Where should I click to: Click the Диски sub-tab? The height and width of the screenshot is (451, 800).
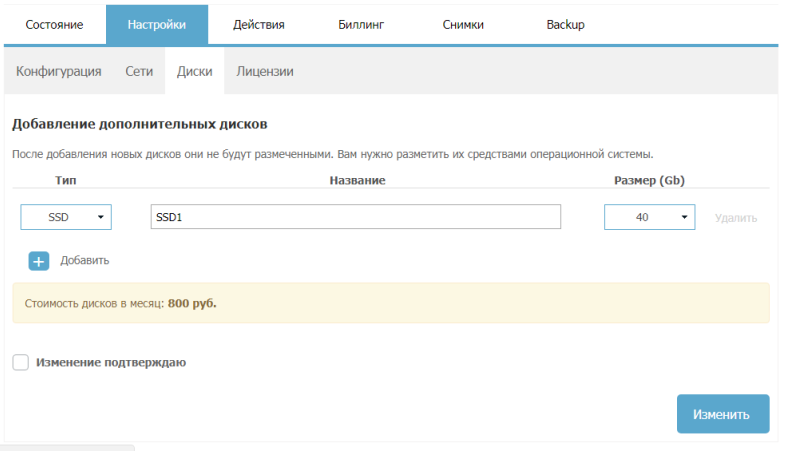click(194, 72)
